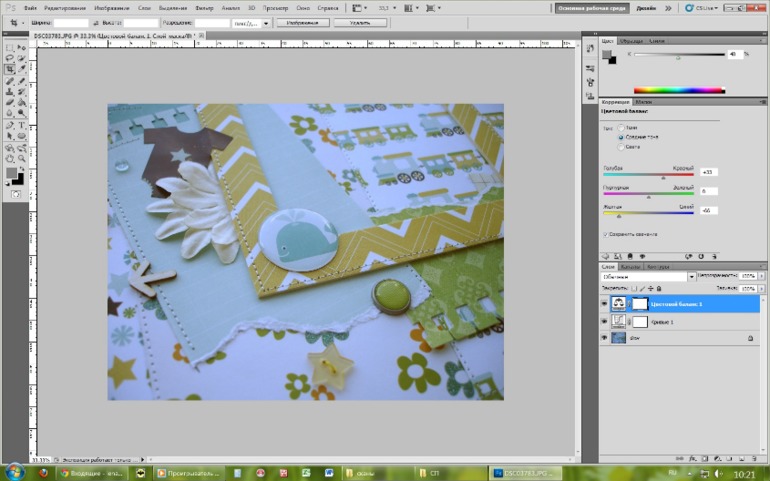
Task: Select the Shadows (Тени) tone radio button
Action: pos(621,128)
